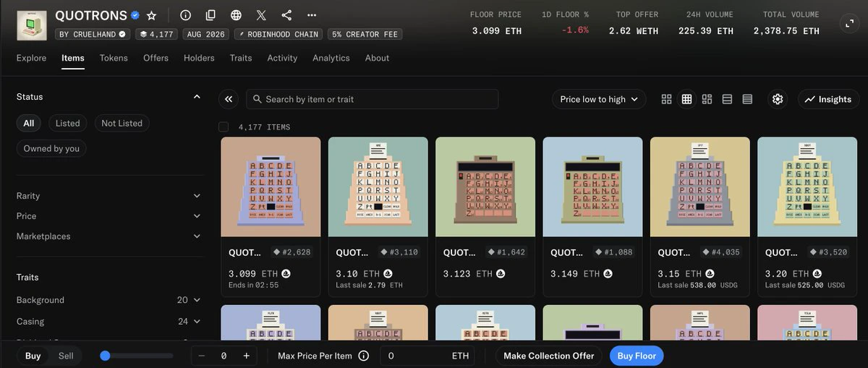This screenshot has height=368, width=868.
Task: Click the sweep quantity slider handle
Action: [105, 356]
